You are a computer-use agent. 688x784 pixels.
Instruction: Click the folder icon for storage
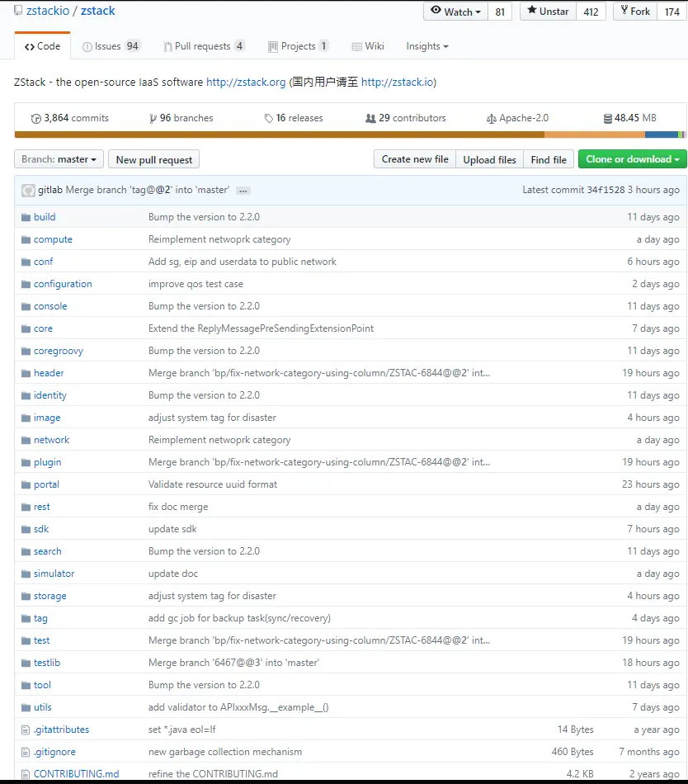click(26, 596)
